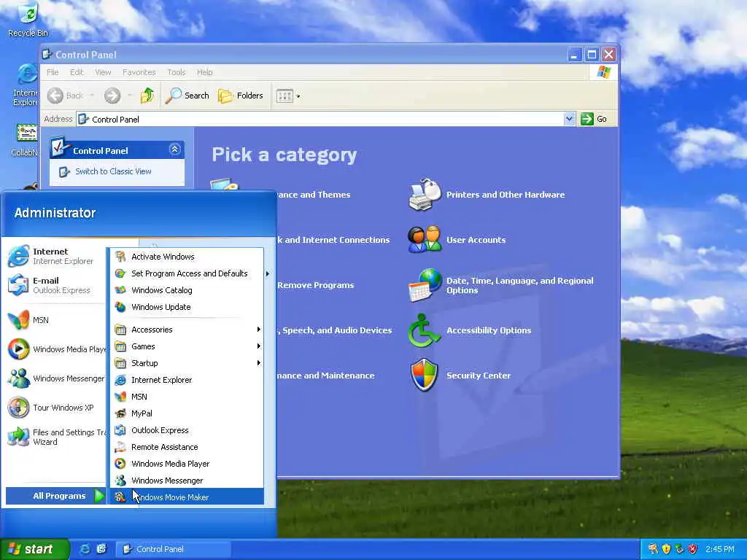Click the MSN butterfly icon in All Programs
The image size is (747, 560).
coord(120,397)
